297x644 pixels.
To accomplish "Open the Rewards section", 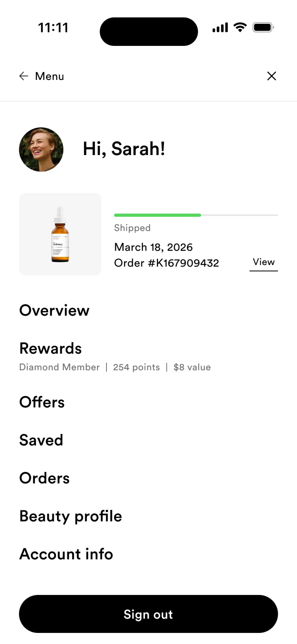I will tap(50, 348).
